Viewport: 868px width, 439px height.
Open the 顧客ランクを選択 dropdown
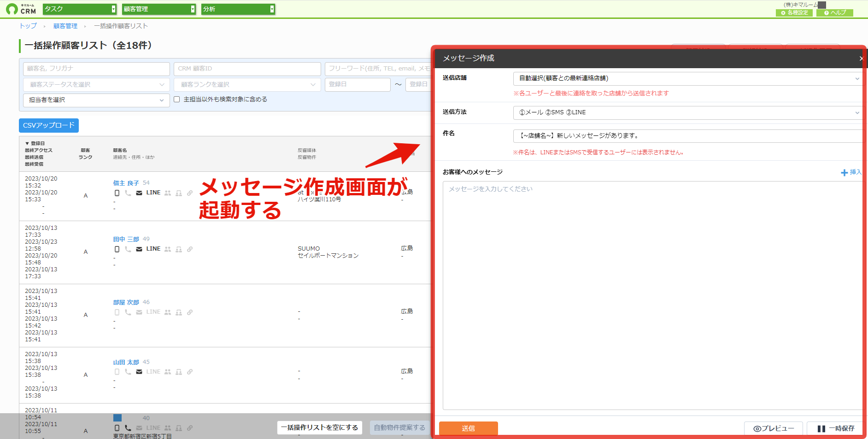(247, 85)
